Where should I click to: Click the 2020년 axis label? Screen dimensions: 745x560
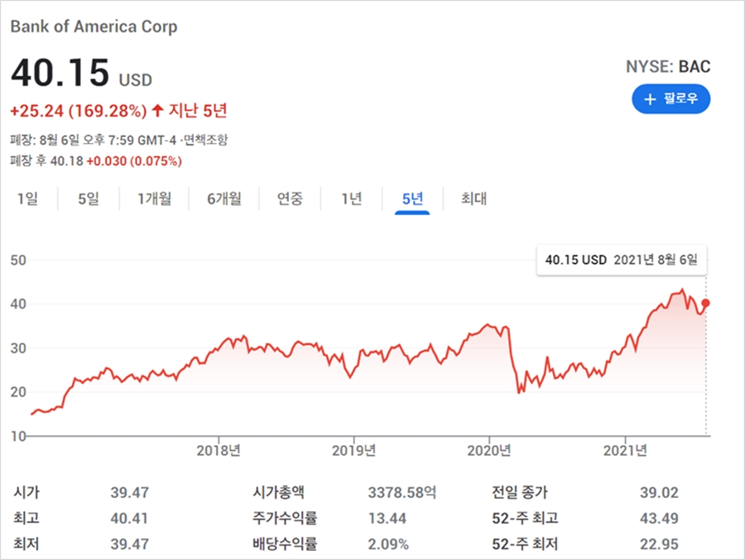[x=489, y=450]
